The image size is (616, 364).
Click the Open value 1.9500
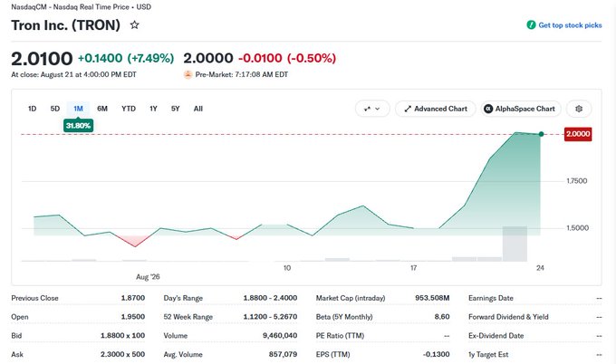point(133,317)
